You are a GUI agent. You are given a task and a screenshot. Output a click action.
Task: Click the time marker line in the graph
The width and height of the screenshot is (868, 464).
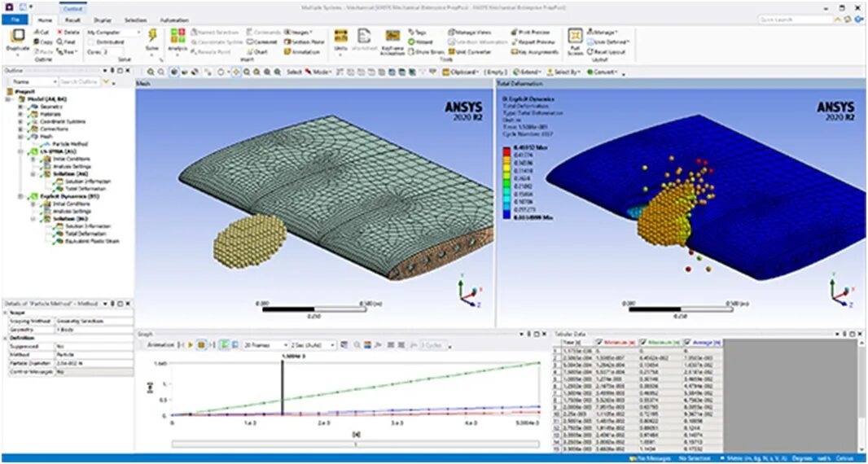pos(283,387)
